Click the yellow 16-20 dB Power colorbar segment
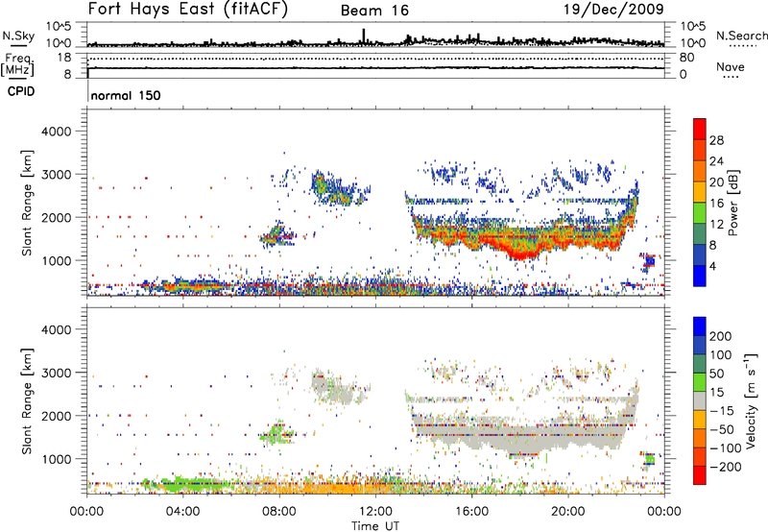Image resolution: width=768 pixels, height=532 pixels. 700,192
